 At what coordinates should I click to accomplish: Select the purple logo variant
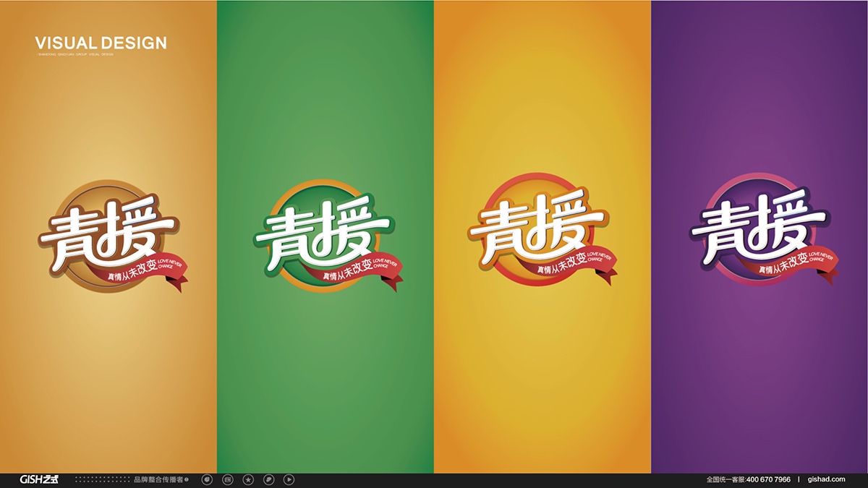point(761,233)
